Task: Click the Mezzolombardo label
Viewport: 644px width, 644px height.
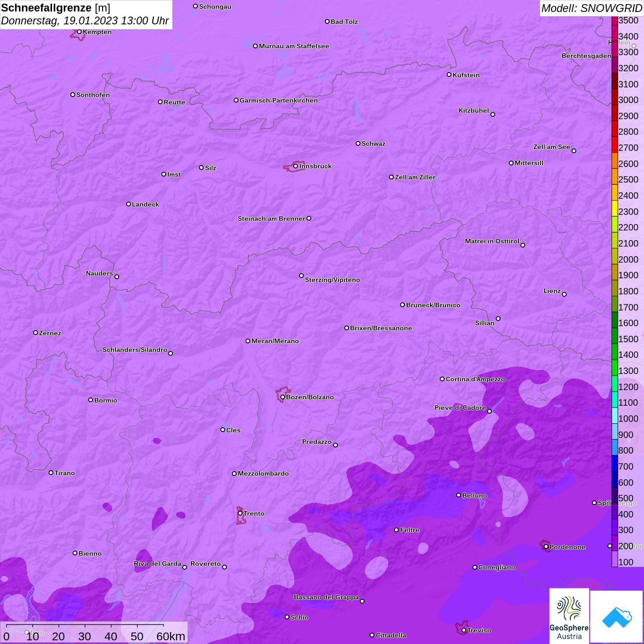Action: point(263,473)
